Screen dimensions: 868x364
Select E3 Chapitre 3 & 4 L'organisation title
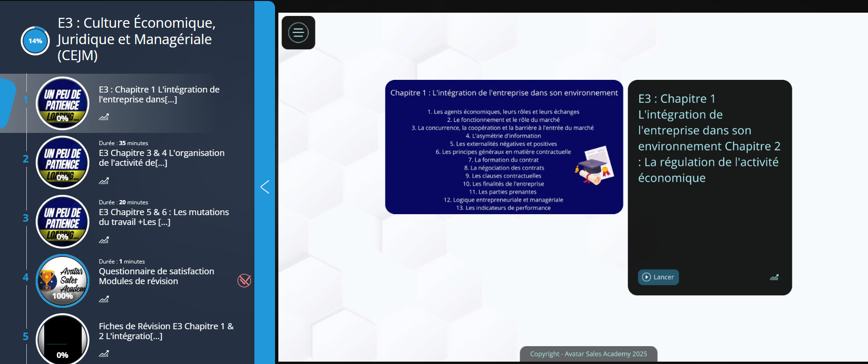pos(162,158)
